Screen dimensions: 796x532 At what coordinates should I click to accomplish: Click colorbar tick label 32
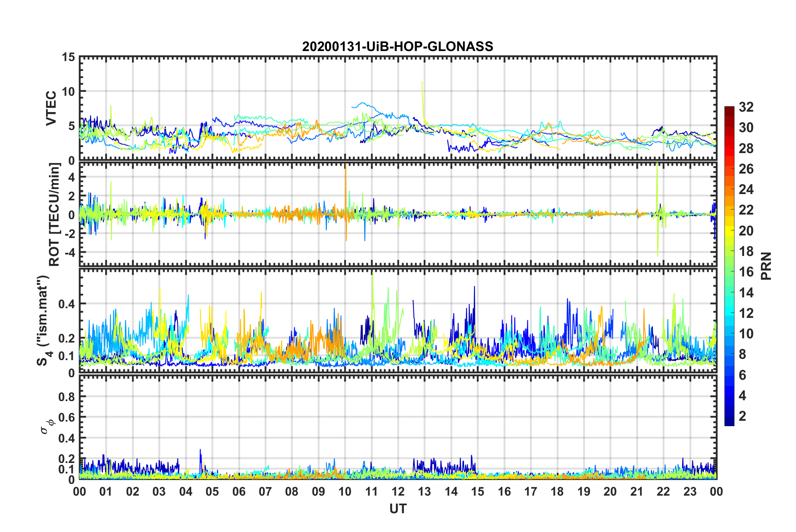(746, 107)
